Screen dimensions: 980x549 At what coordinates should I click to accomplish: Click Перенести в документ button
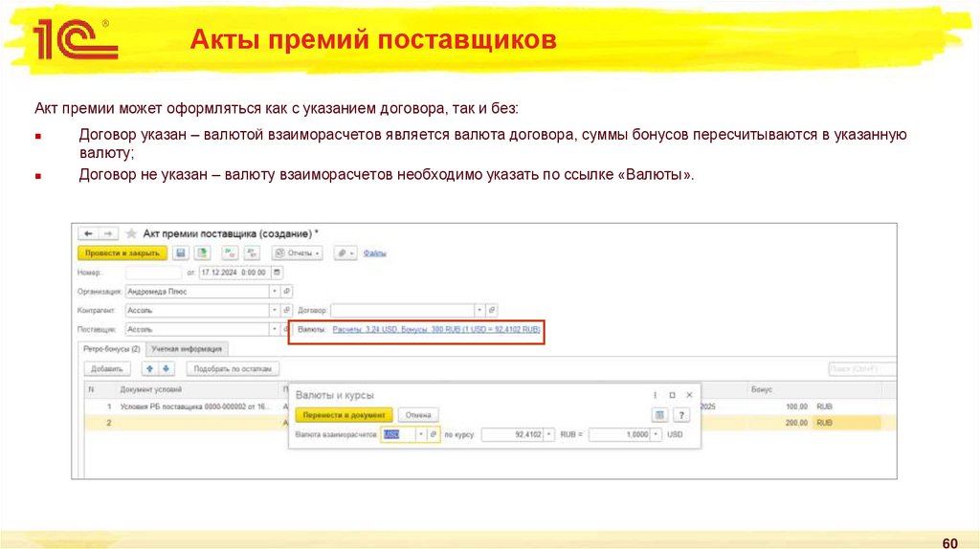(344, 415)
